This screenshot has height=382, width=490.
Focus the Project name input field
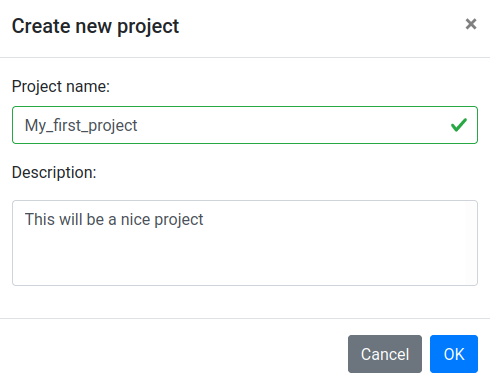click(245, 125)
